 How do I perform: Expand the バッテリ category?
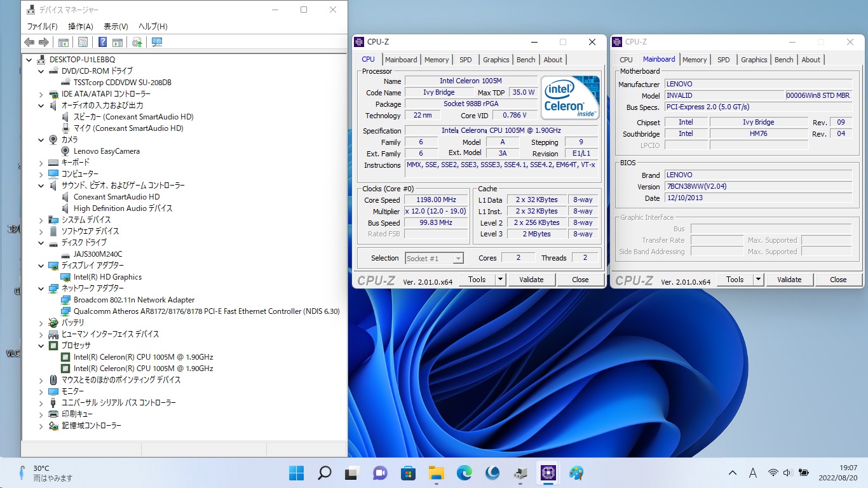(41, 323)
